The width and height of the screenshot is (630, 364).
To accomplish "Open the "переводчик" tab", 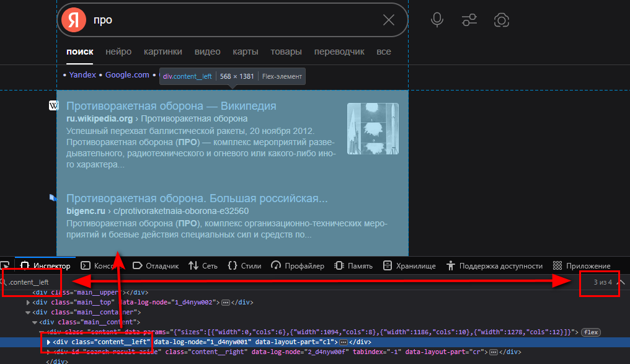I will point(339,51).
